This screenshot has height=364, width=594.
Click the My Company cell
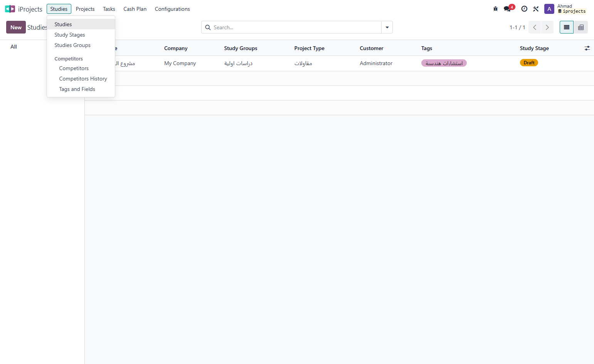(x=180, y=63)
